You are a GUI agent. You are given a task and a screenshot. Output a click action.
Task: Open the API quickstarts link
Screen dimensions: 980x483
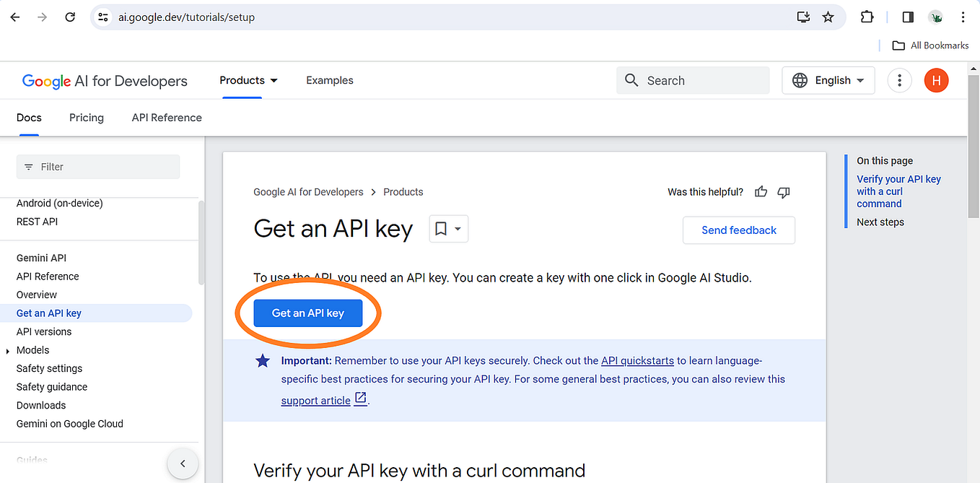pos(637,360)
